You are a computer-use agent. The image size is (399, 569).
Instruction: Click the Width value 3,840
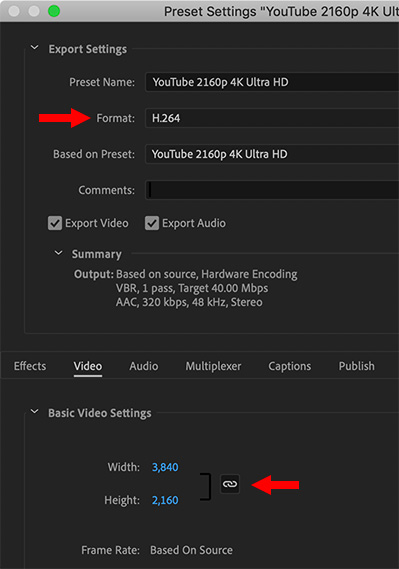165,467
